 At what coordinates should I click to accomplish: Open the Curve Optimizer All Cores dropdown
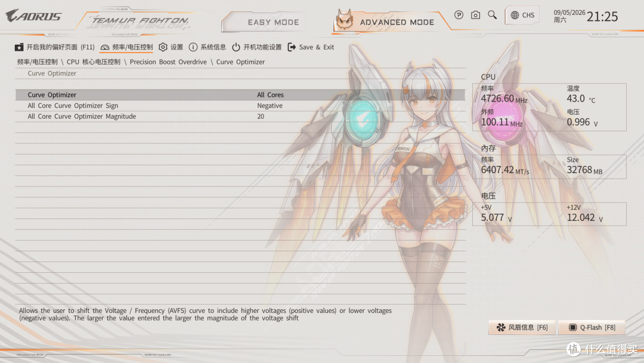pos(270,95)
